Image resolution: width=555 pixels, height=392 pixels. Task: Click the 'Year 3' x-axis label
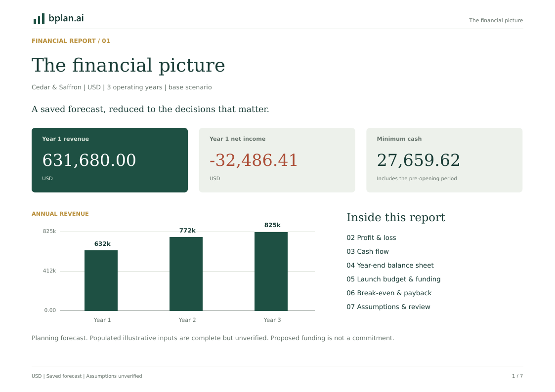(x=272, y=320)
